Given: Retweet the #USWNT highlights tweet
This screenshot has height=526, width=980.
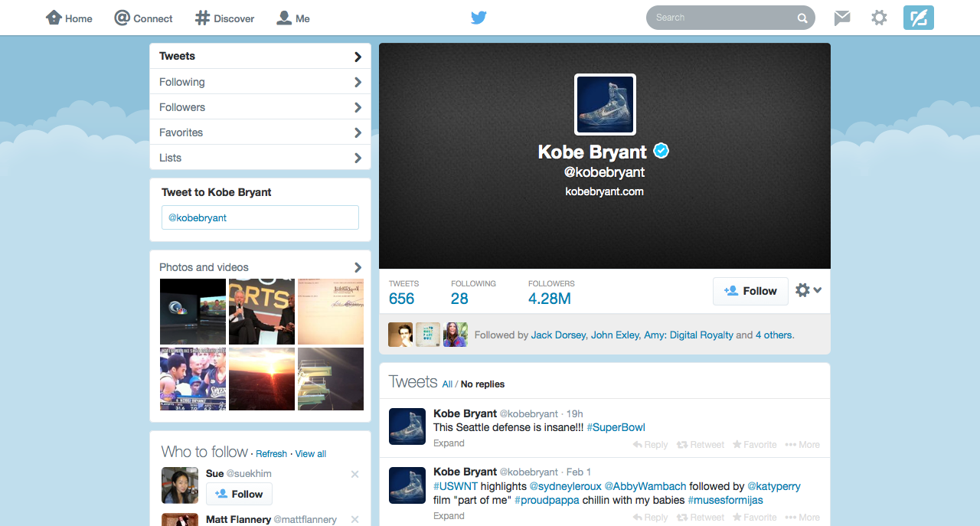Looking at the screenshot, I should (x=701, y=518).
